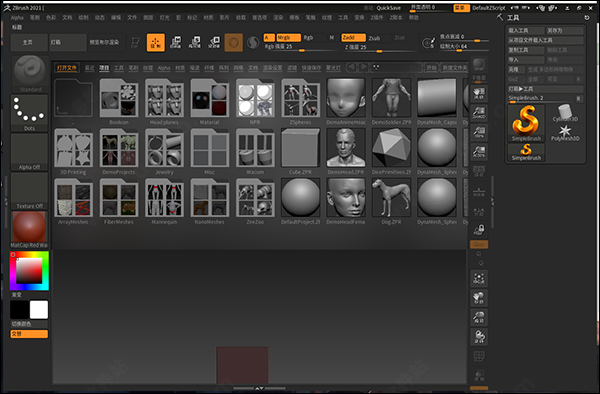Toggle the M material button
This screenshot has height=394, width=600.
click(332, 37)
